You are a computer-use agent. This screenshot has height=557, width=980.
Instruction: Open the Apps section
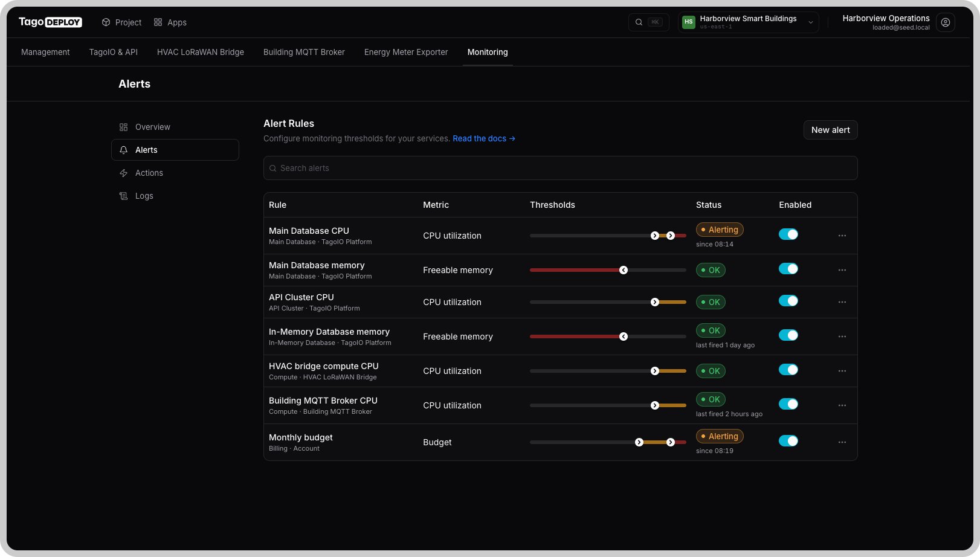pyautogui.click(x=170, y=22)
